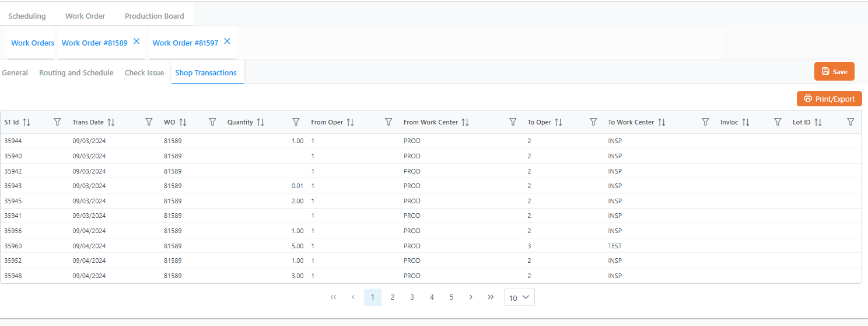Sort by WO column arrows
This screenshot has height=326, width=868.
183,122
